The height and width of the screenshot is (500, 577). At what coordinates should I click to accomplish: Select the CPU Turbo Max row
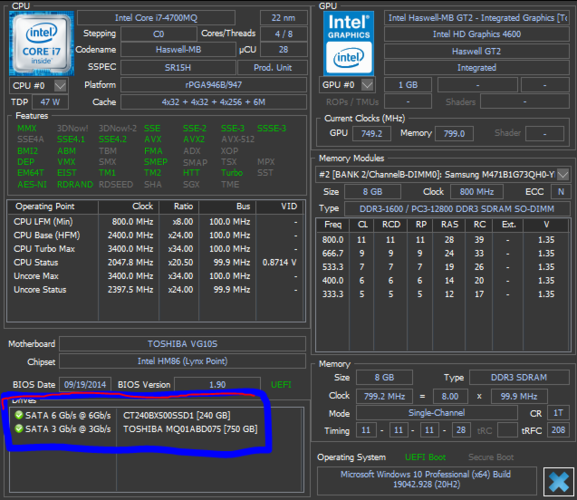[156, 249]
